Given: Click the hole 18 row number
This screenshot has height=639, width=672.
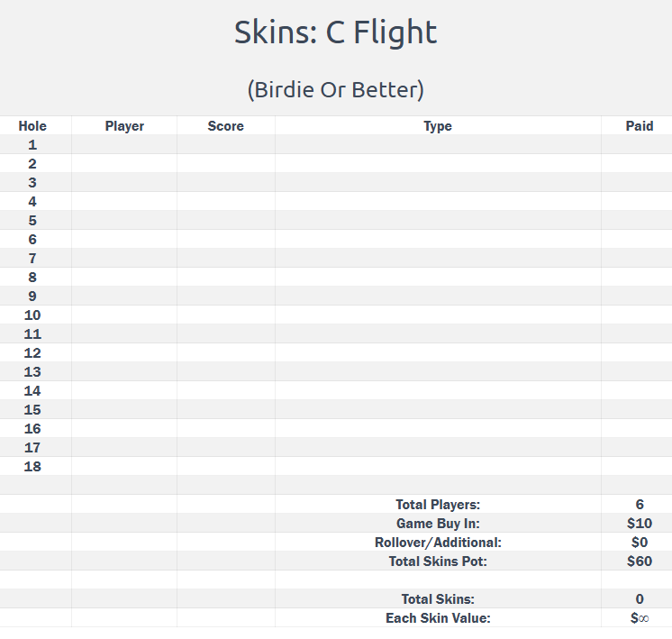Looking at the screenshot, I should pyautogui.click(x=32, y=467).
